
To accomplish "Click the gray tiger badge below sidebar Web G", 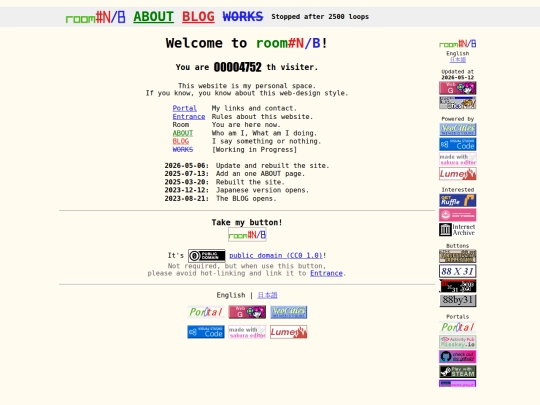I will 458,103.
